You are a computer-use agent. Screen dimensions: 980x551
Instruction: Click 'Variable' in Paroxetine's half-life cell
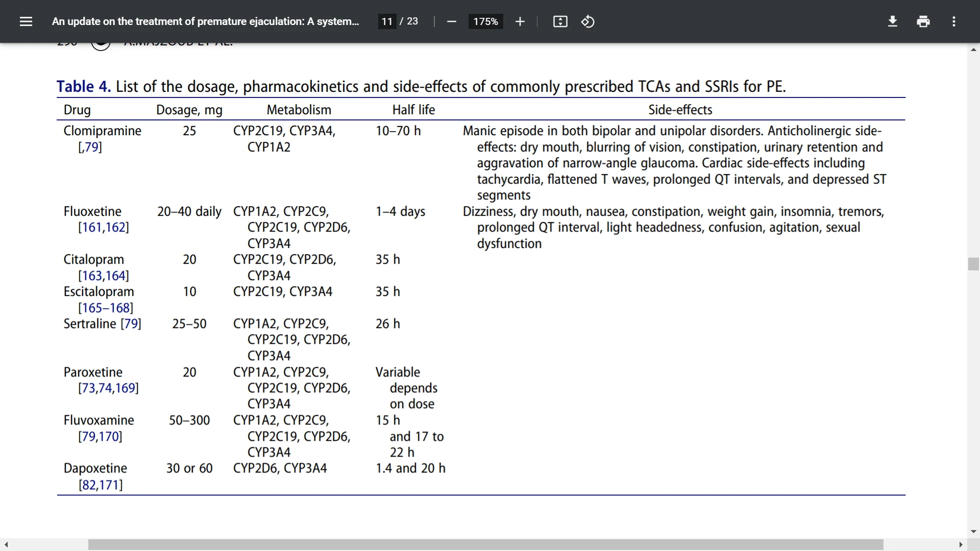pos(398,372)
